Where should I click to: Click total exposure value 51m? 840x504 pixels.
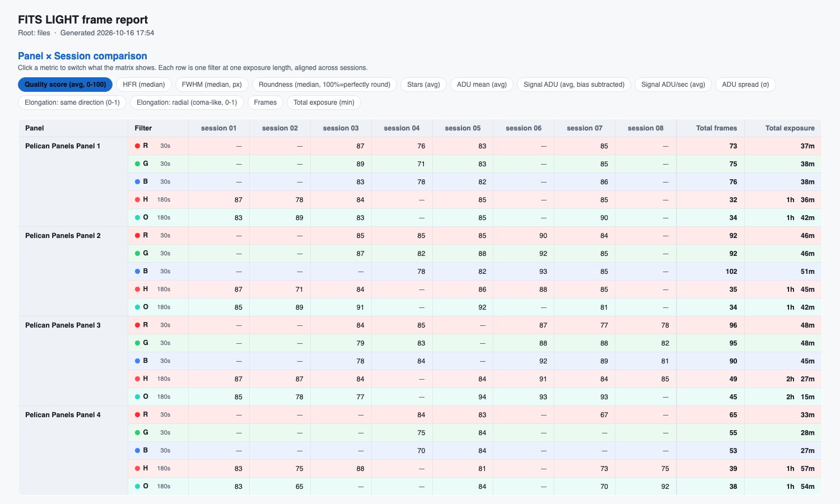tap(808, 272)
